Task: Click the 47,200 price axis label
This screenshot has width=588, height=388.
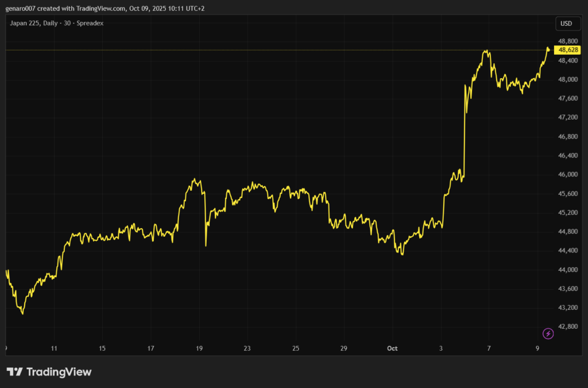Action: coord(567,117)
